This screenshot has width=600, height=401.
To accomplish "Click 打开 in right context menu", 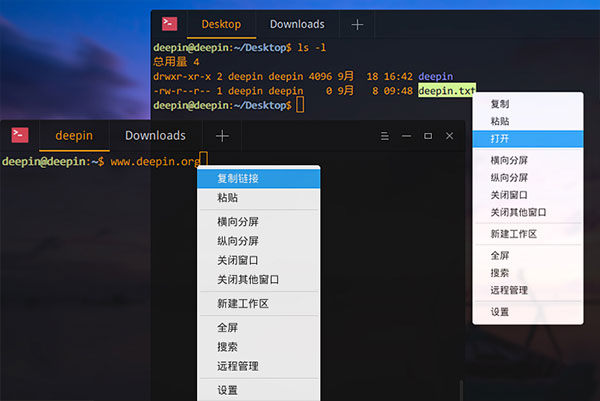I will 528,139.
